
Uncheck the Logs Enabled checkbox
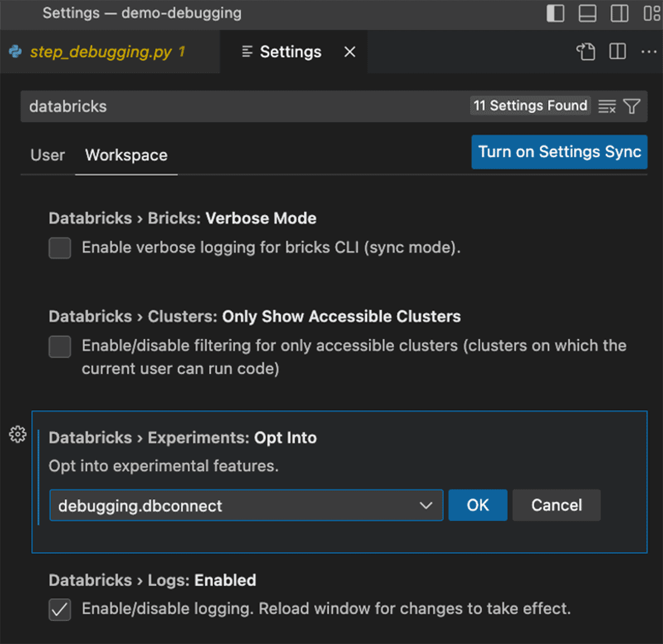click(60, 610)
